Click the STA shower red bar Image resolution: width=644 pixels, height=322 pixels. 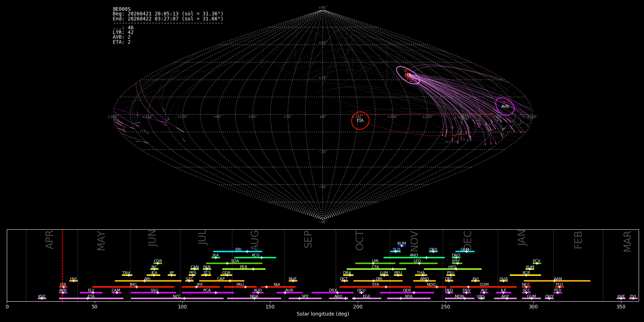coord(375,287)
